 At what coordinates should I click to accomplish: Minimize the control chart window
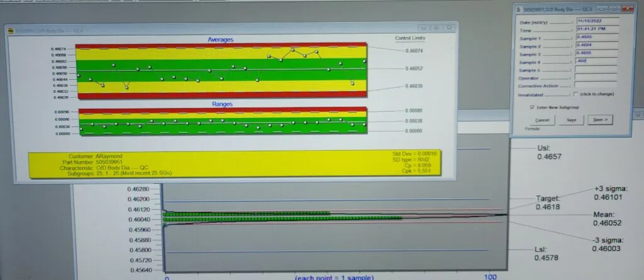(425, 28)
